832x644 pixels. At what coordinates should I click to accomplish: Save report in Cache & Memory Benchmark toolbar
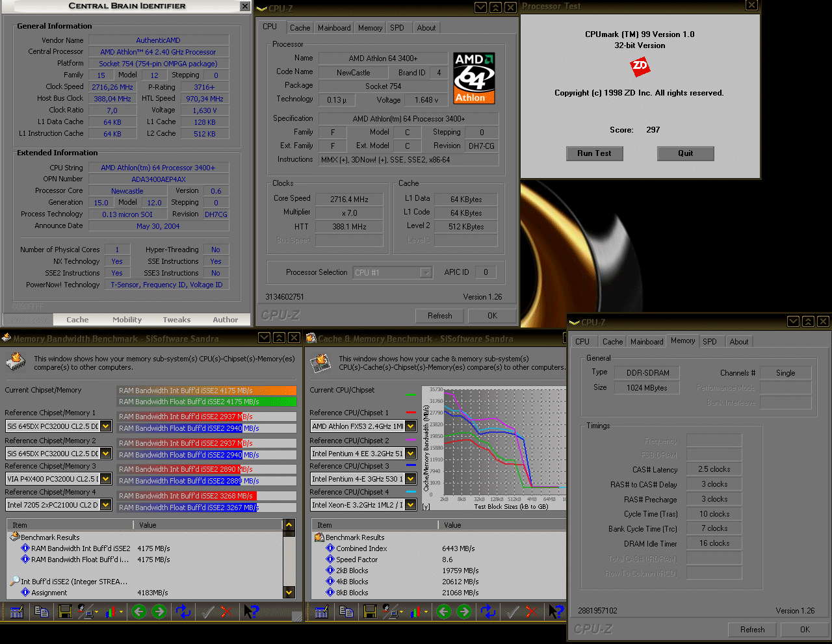point(370,612)
